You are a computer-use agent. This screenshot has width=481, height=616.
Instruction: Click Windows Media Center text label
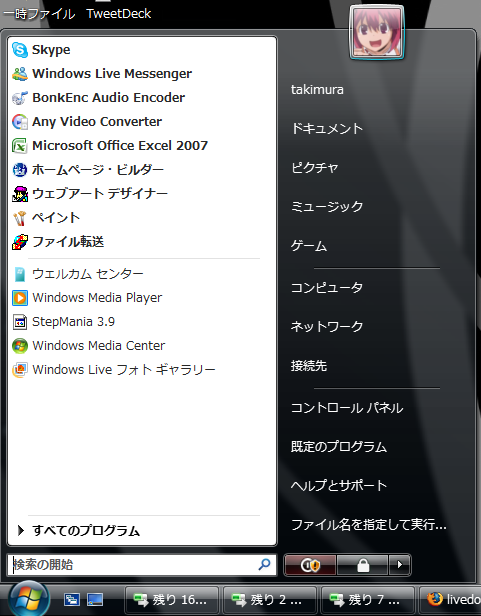pos(99,346)
